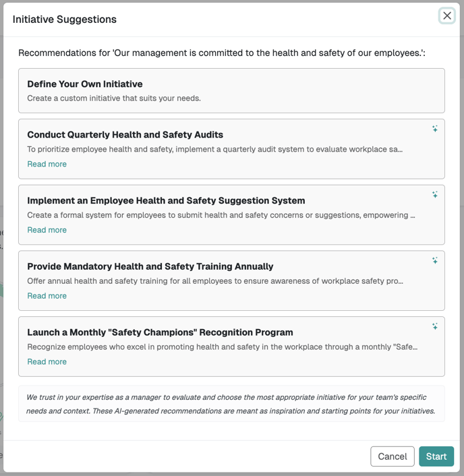The image size is (464, 476).
Task: Close the Initiative Suggestions dialog
Action: 446,16
